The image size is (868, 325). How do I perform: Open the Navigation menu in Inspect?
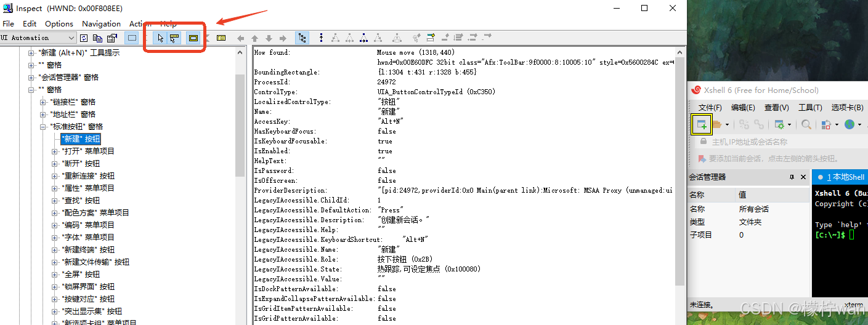[x=101, y=24]
